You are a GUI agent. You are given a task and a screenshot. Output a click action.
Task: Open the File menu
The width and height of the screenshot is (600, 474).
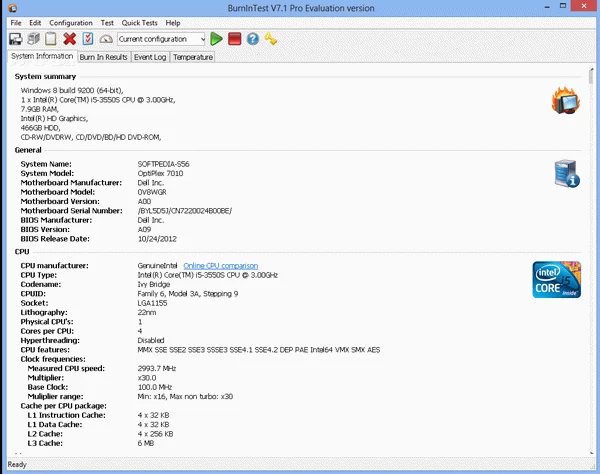15,22
